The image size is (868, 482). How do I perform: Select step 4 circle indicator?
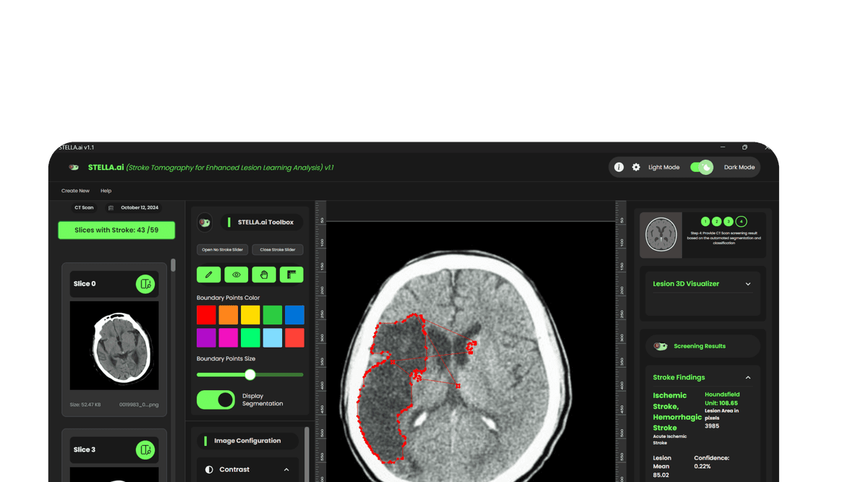pyautogui.click(x=741, y=222)
